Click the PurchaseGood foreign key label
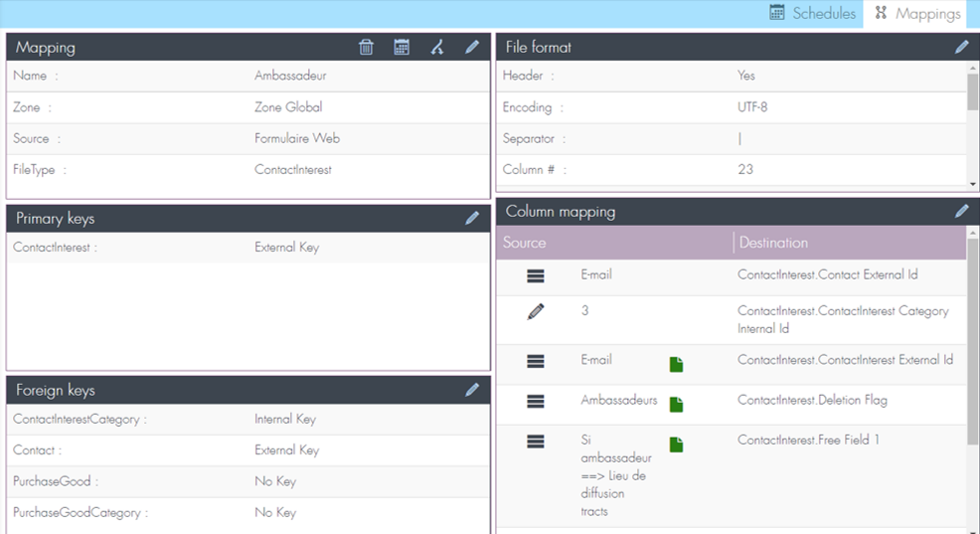Screen dimensions: 980x534 tap(55, 481)
